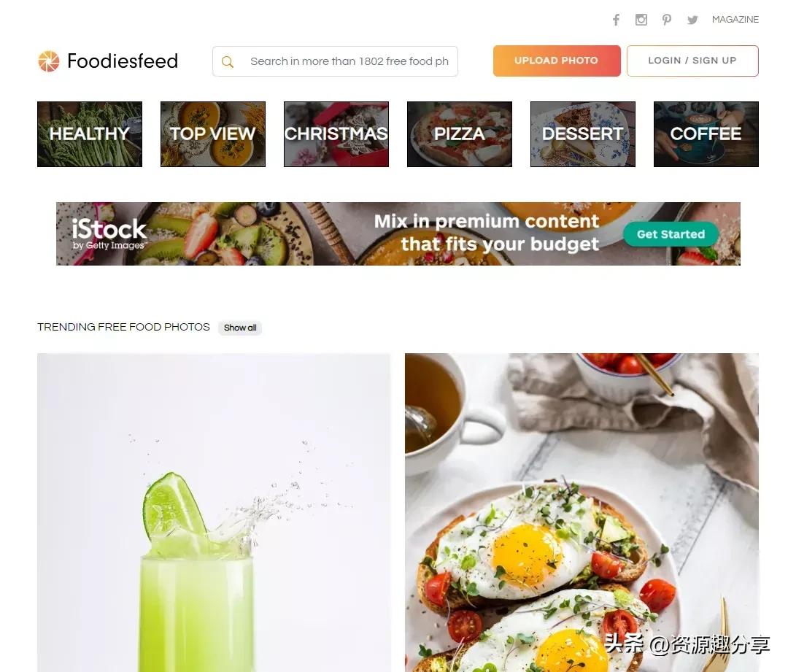Open the Facebook social icon
This screenshot has width=788, height=672.
click(x=616, y=20)
